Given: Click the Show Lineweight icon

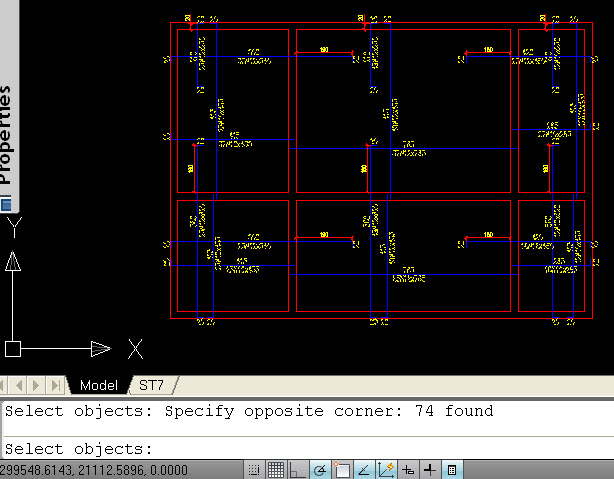Looking at the screenshot, I should [x=430, y=470].
